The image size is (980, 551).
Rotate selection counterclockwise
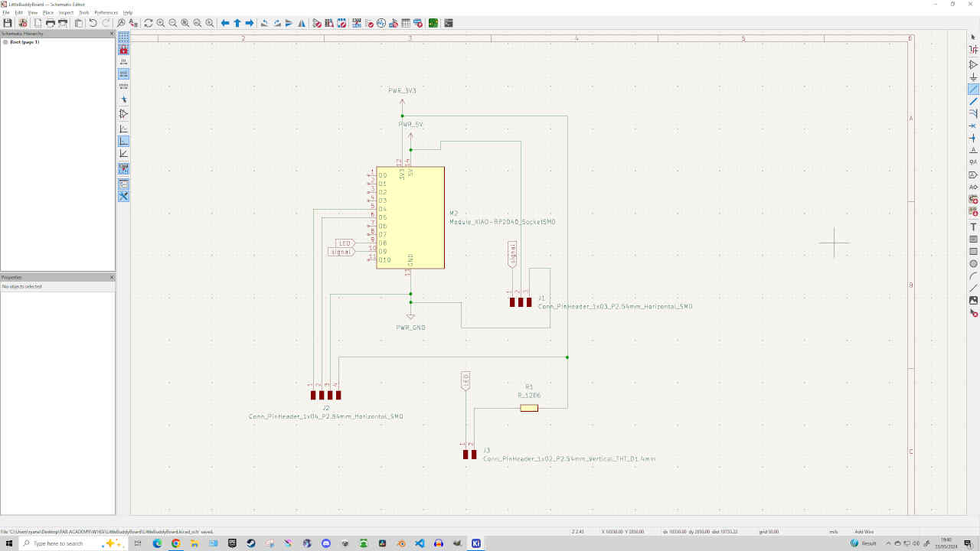(x=264, y=23)
